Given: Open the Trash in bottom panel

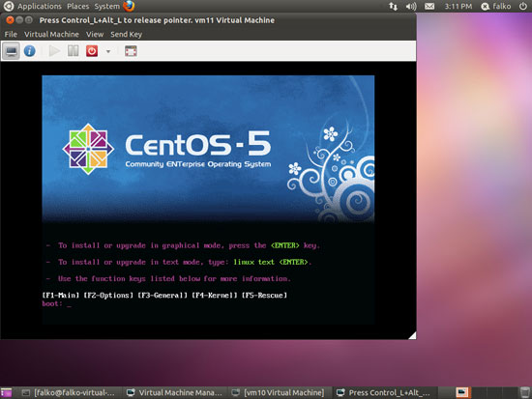Looking at the screenshot, I should [x=524, y=392].
